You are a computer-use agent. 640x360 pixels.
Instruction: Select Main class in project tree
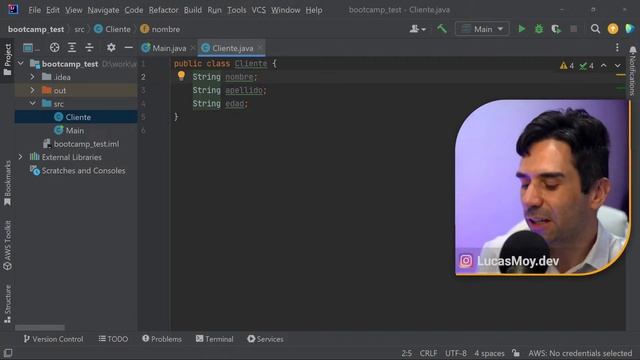tap(76, 131)
